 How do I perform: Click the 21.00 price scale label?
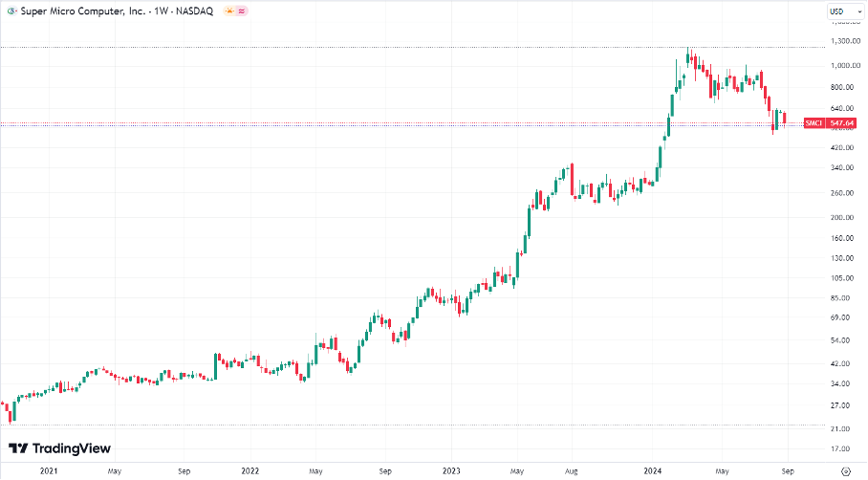tap(841, 428)
